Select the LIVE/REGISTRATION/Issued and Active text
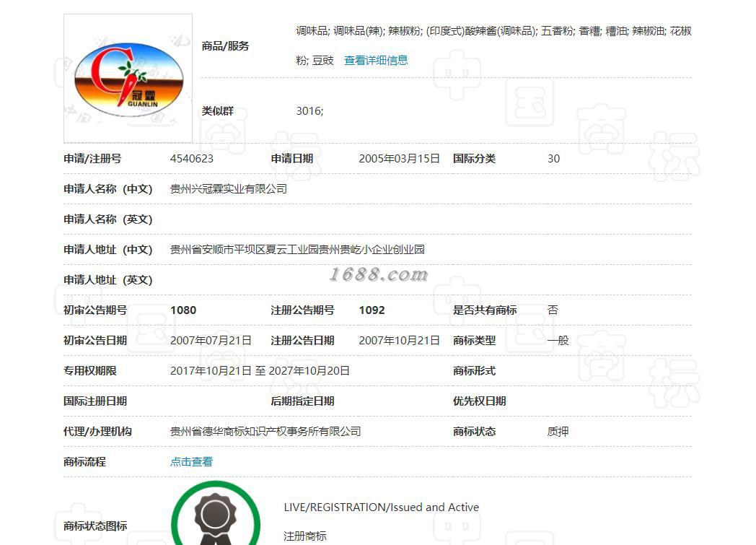The width and height of the screenshot is (756, 545). pyautogui.click(x=382, y=507)
